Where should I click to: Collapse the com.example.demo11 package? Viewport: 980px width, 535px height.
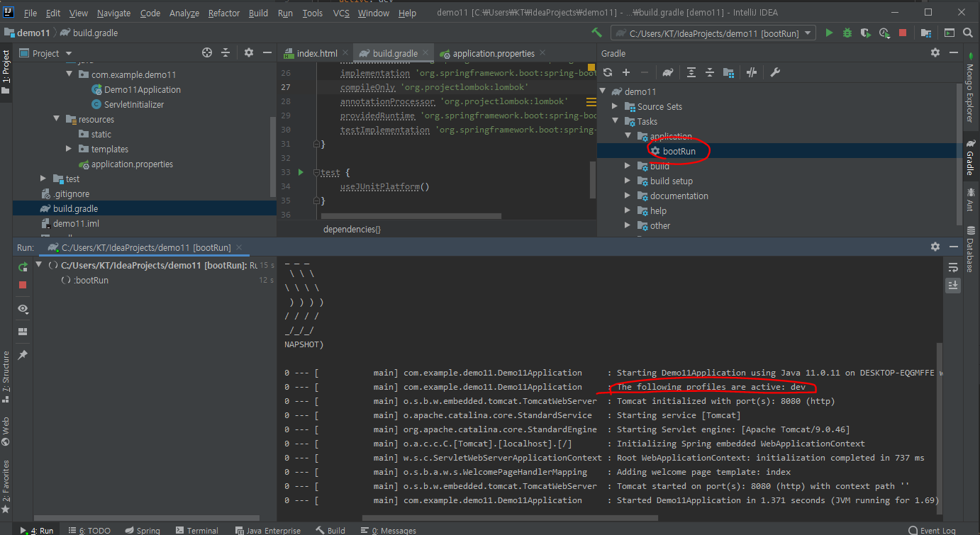click(x=69, y=74)
